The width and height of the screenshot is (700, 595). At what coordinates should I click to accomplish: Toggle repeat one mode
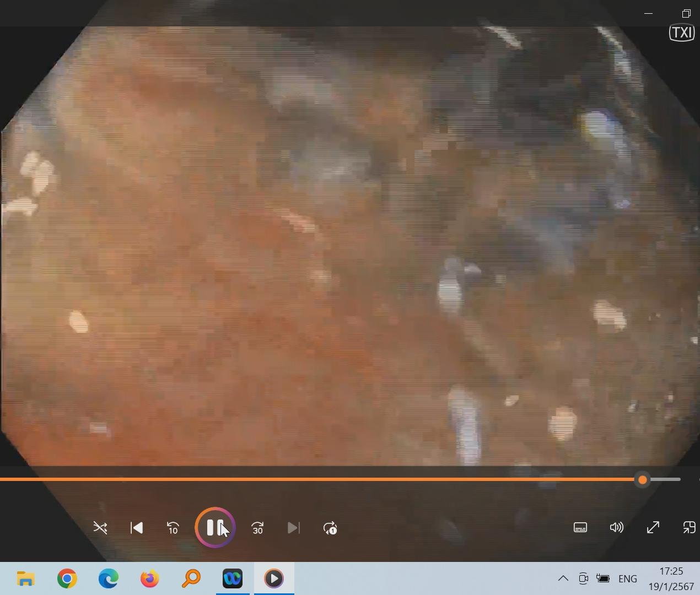point(330,528)
